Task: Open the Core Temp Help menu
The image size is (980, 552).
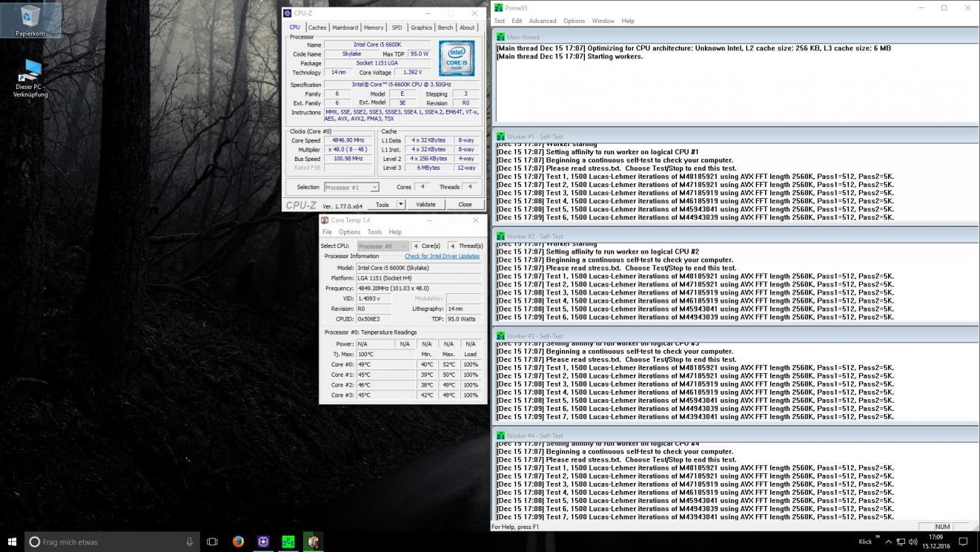Action: pyautogui.click(x=395, y=231)
